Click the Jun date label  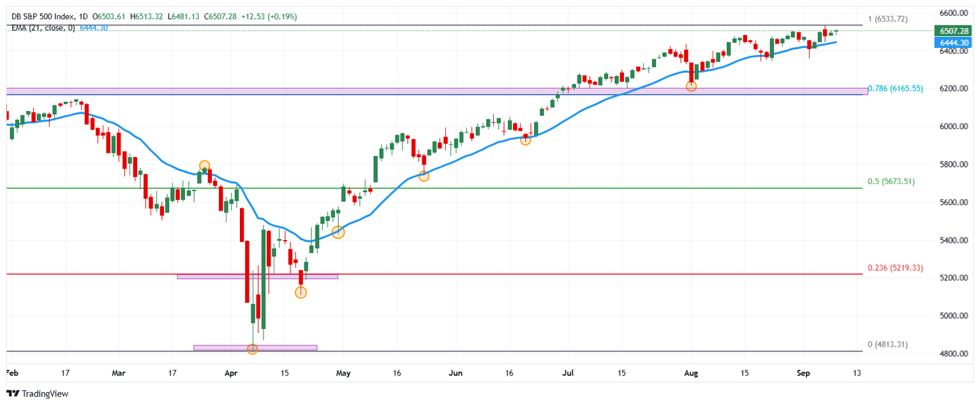point(455,372)
